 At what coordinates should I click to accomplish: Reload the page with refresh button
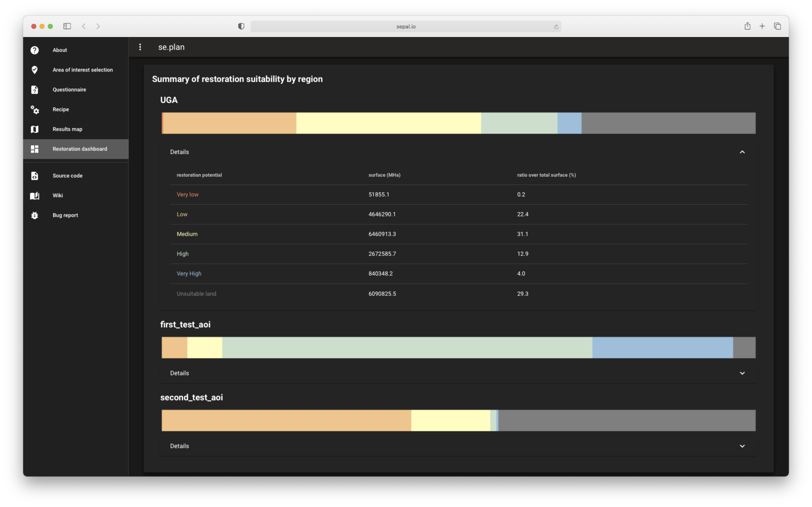pos(556,27)
